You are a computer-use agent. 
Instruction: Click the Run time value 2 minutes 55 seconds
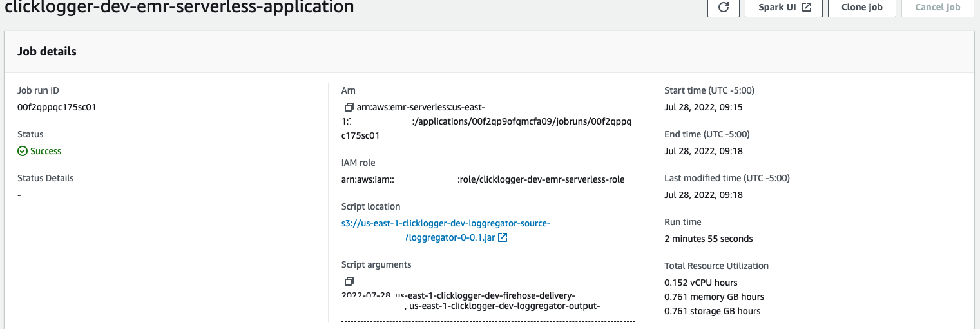[708, 239]
